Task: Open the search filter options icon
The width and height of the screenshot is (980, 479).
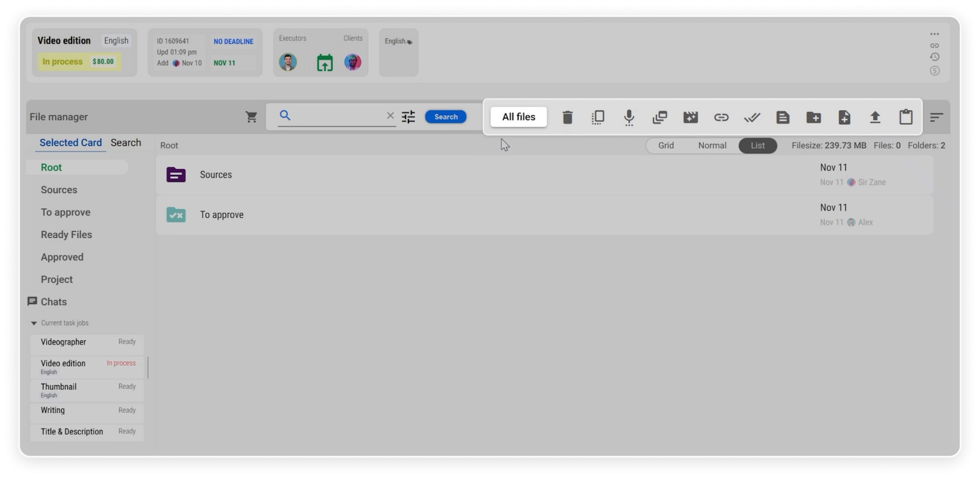Action: [x=408, y=117]
